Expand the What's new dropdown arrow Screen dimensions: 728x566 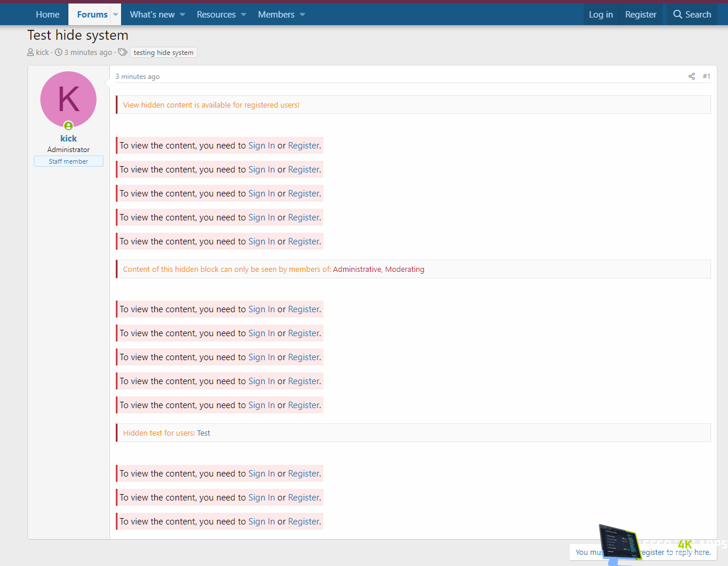click(182, 15)
